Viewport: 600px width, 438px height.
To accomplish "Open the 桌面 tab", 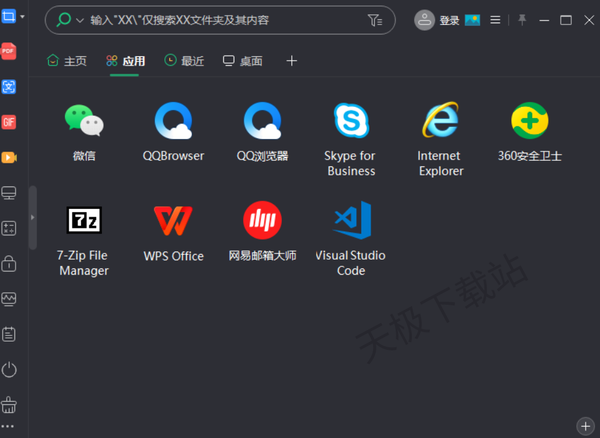I will coord(243,61).
